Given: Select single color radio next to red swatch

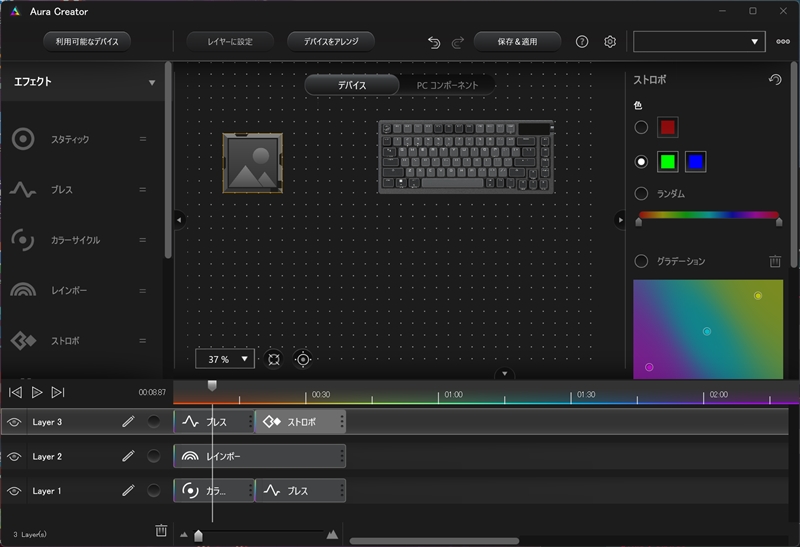Looking at the screenshot, I should [x=641, y=127].
